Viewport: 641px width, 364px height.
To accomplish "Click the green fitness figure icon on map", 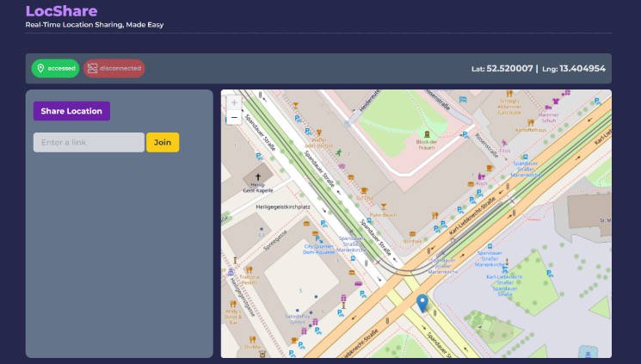I will point(338,152).
